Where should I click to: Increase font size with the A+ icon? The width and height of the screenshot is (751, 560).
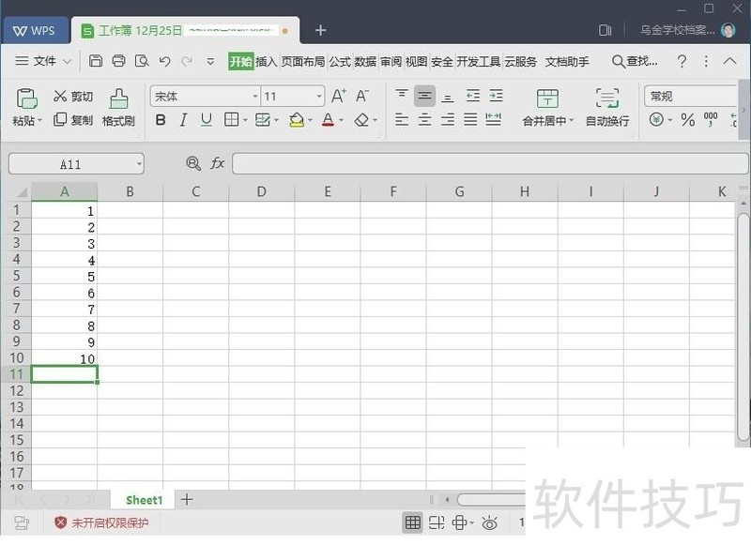338,95
